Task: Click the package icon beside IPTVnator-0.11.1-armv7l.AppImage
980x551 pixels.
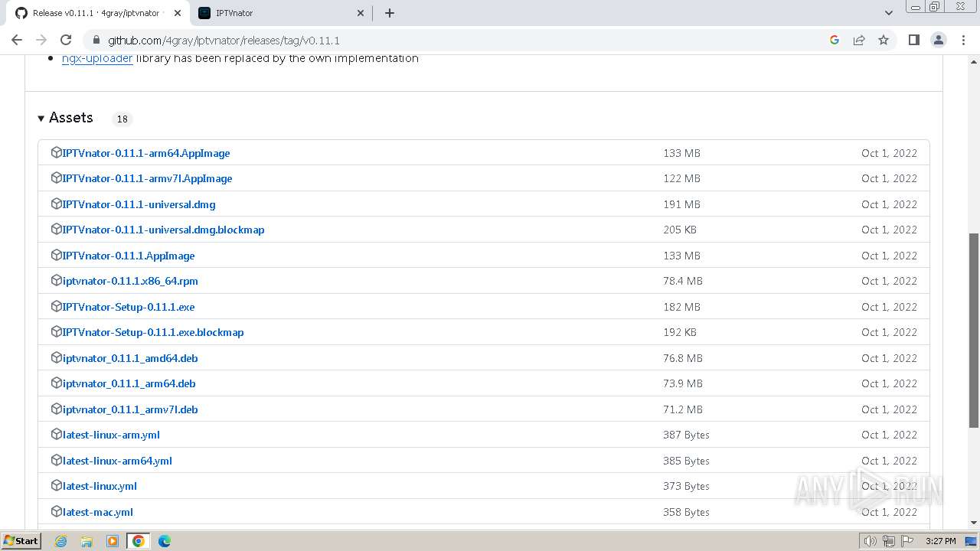Action: pos(56,178)
